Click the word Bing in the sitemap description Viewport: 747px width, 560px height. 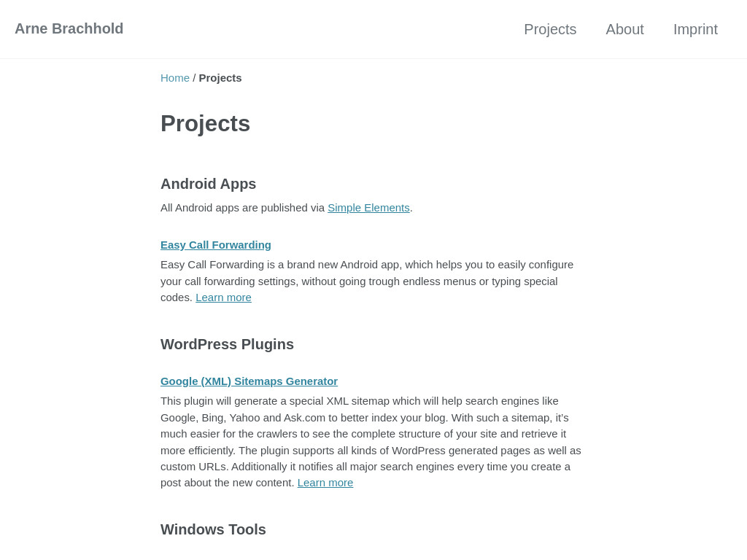click(x=212, y=418)
